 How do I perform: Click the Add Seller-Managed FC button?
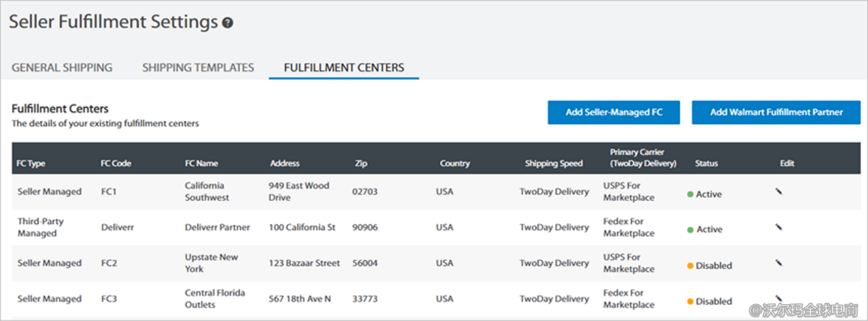(x=613, y=112)
